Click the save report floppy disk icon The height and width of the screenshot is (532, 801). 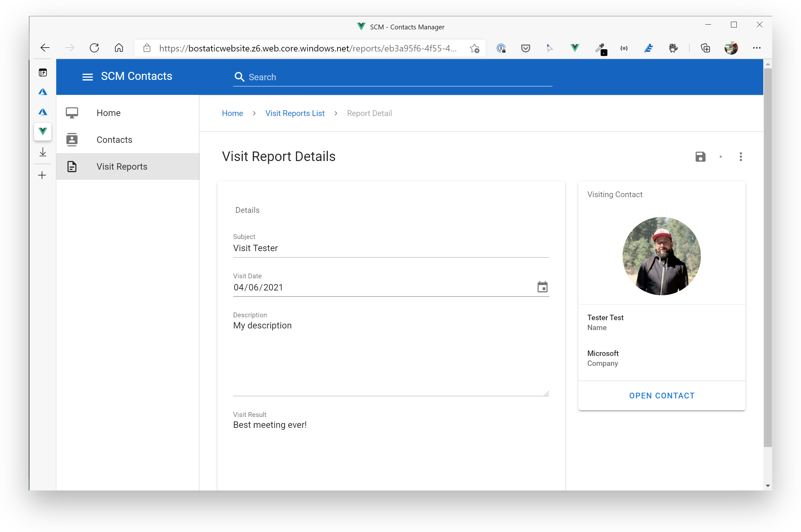(x=700, y=157)
